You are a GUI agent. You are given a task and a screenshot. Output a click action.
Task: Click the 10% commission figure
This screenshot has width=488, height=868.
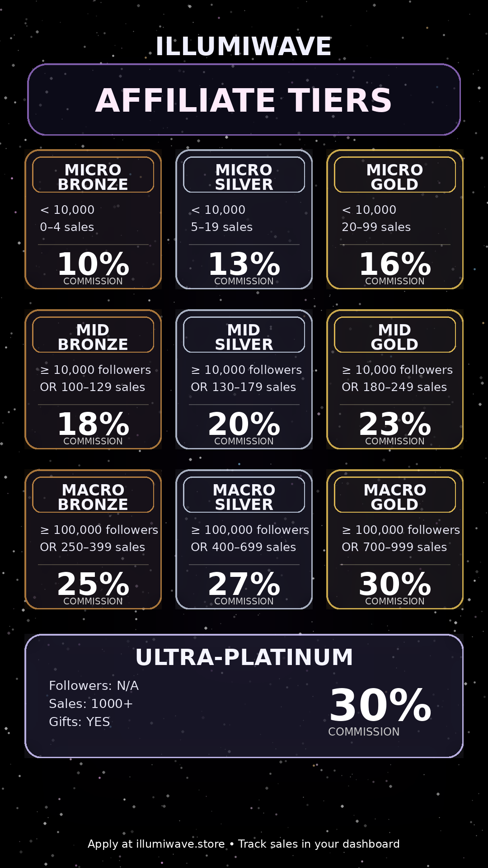point(93,264)
